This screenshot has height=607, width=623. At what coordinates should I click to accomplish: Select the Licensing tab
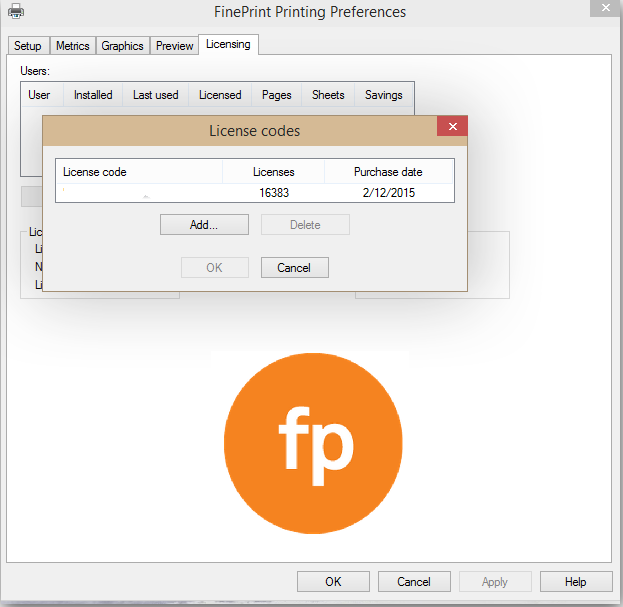click(228, 44)
